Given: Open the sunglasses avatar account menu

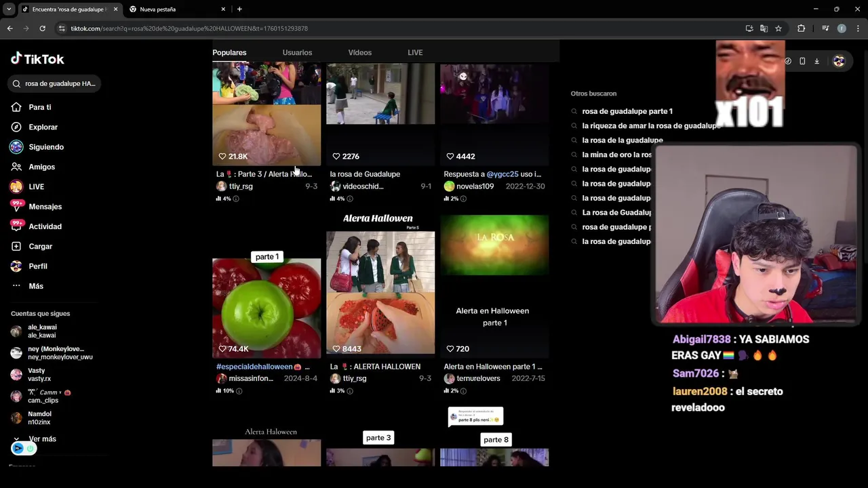Looking at the screenshot, I should [839, 61].
